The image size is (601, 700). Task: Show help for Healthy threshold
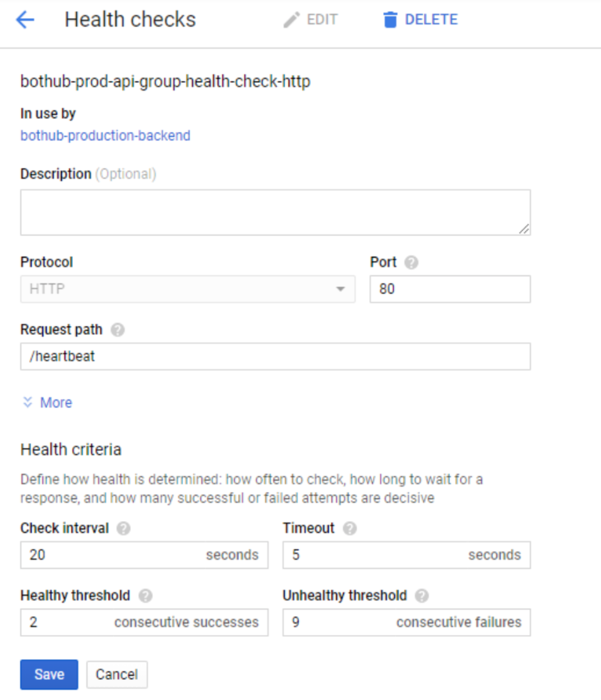click(x=145, y=596)
